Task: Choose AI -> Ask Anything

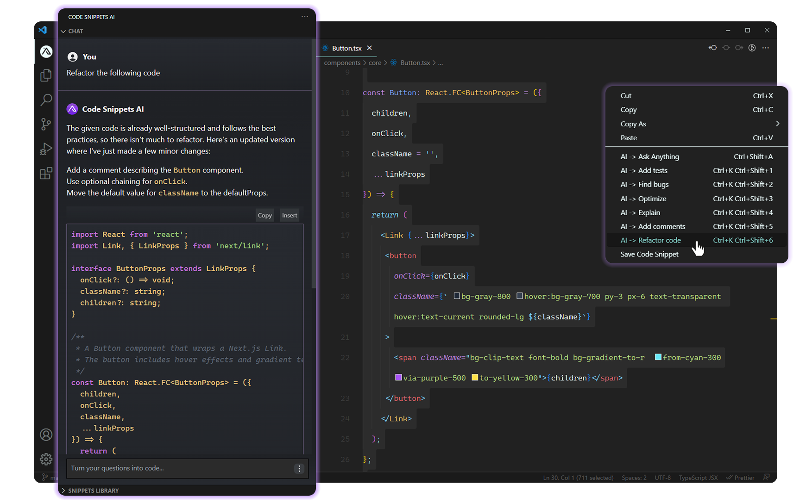Action: 696,156
